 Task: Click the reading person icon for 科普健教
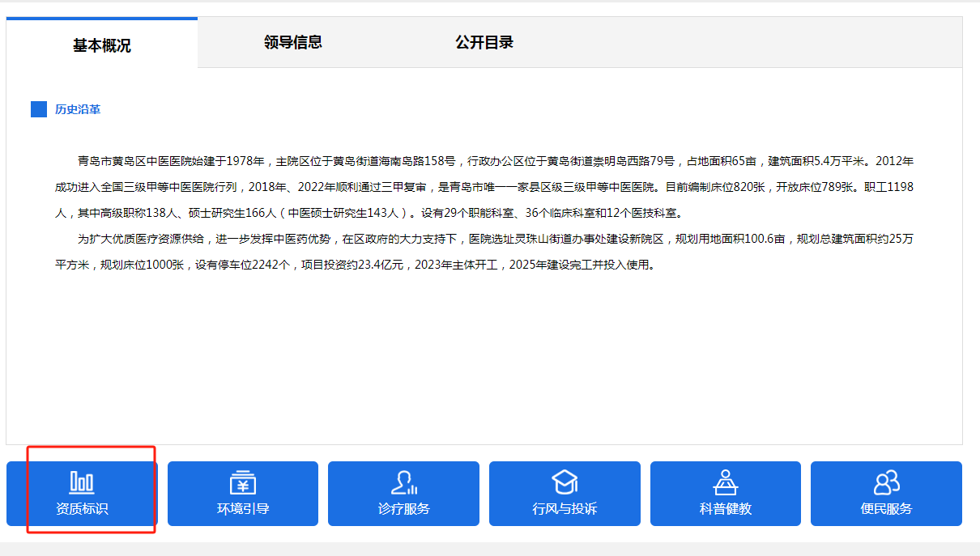[x=725, y=482]
